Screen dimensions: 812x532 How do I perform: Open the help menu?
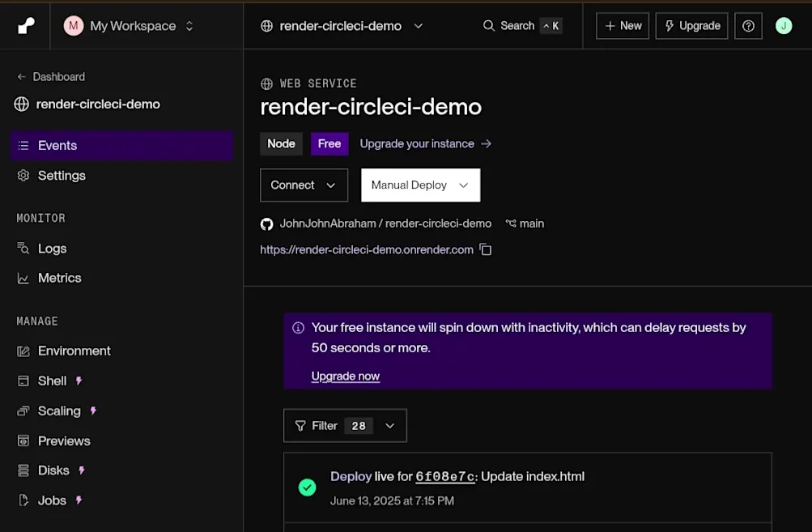click(x=747, y=25)
